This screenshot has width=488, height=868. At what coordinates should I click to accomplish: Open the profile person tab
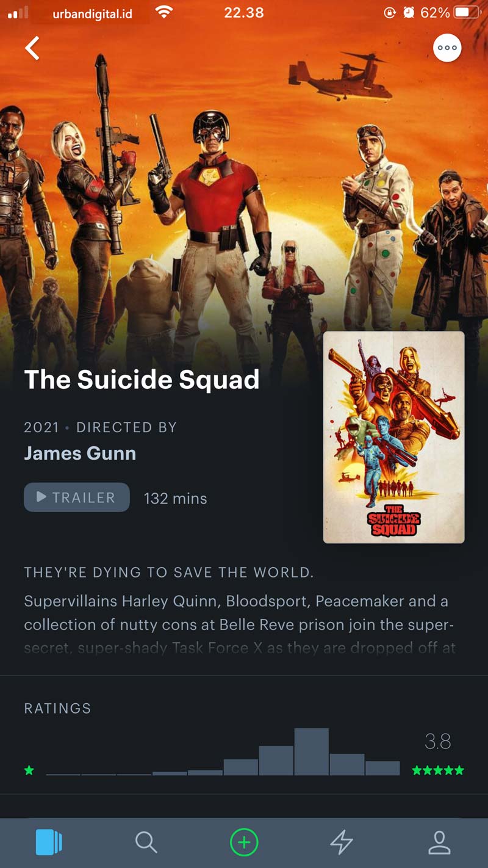(439, 843)
